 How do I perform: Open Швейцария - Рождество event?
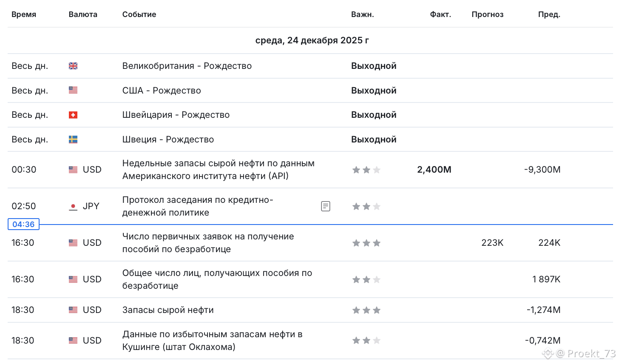tap(176, 115)
